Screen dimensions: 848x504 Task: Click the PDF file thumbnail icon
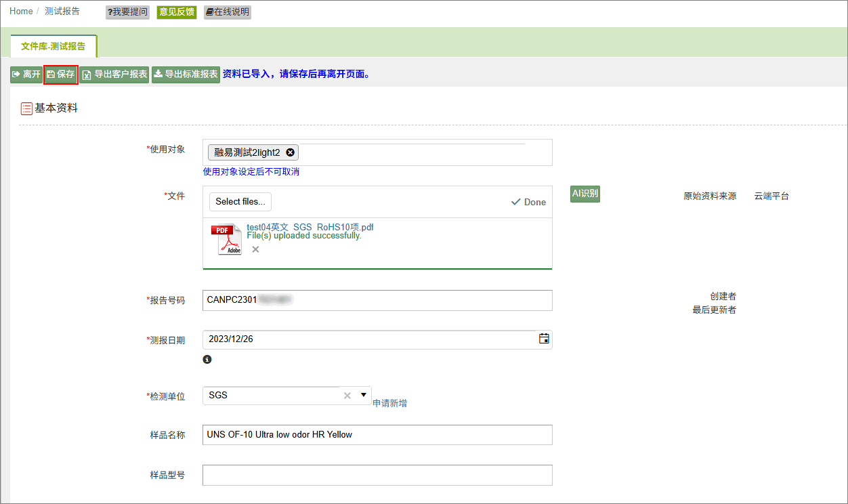point(228,239)
